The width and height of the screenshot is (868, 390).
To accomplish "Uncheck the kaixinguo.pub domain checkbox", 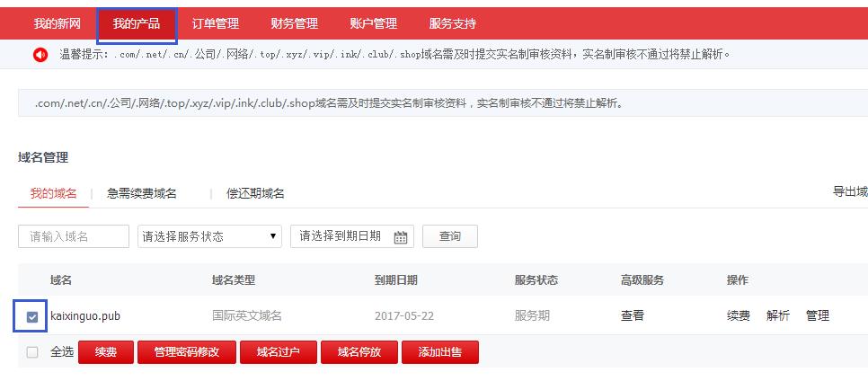I will (x=32, y=317).
